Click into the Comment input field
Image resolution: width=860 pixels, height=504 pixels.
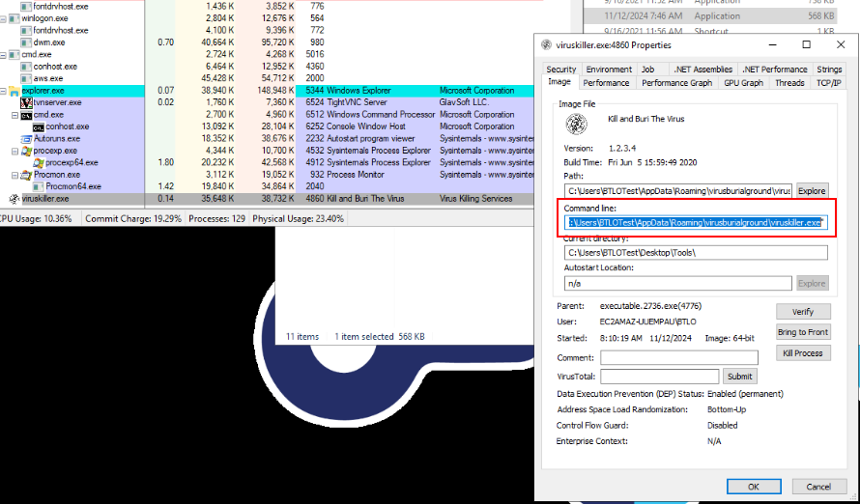pyautogui.click(x=679, y=358)
